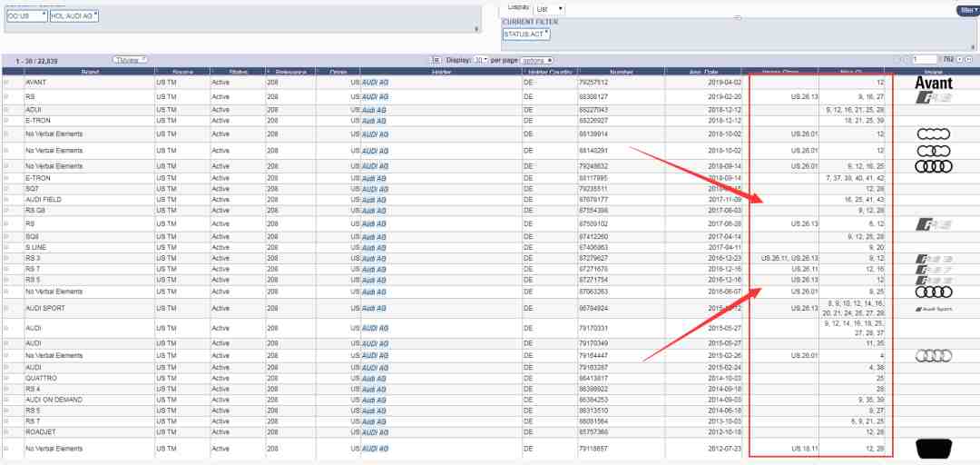Image resolution: width=980 pixels, height=465 pixels.
Task: Sort by Image column header
Action: pos(933,72)
